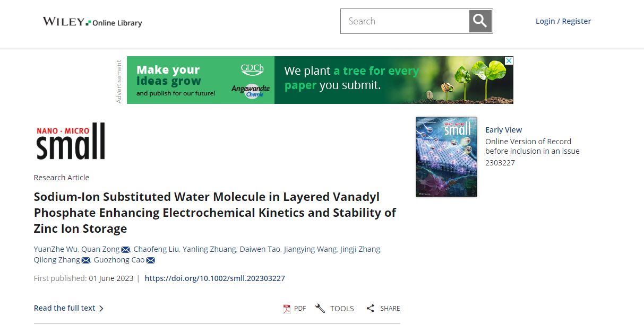Click envelope icon next to Quan Zong
This screenshot has width=644, height=325.
126,250
